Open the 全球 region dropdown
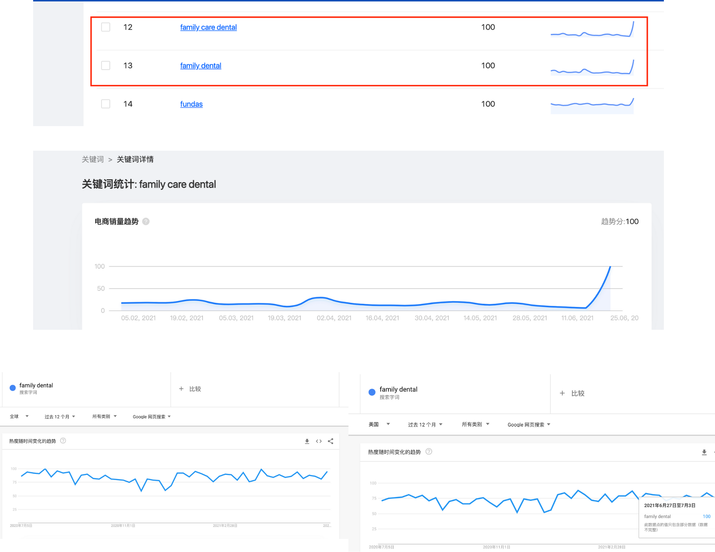 pos(19,416)
